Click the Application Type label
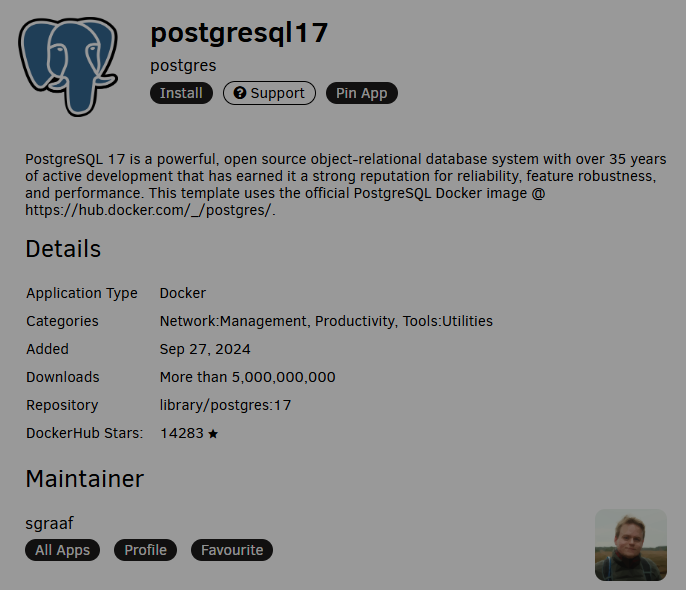Image resolution: width=686 pixels, height=590 pixels. coord(82,293)
